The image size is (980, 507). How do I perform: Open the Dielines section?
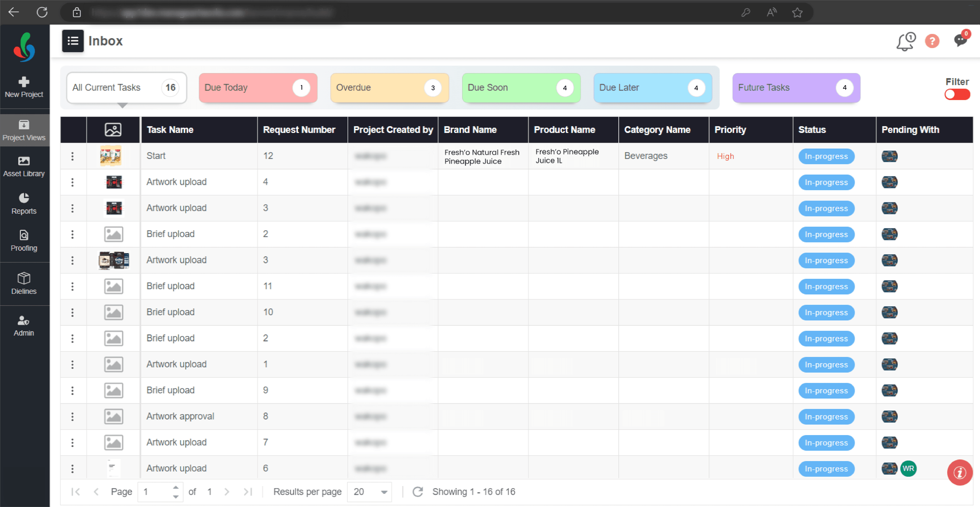24,284
